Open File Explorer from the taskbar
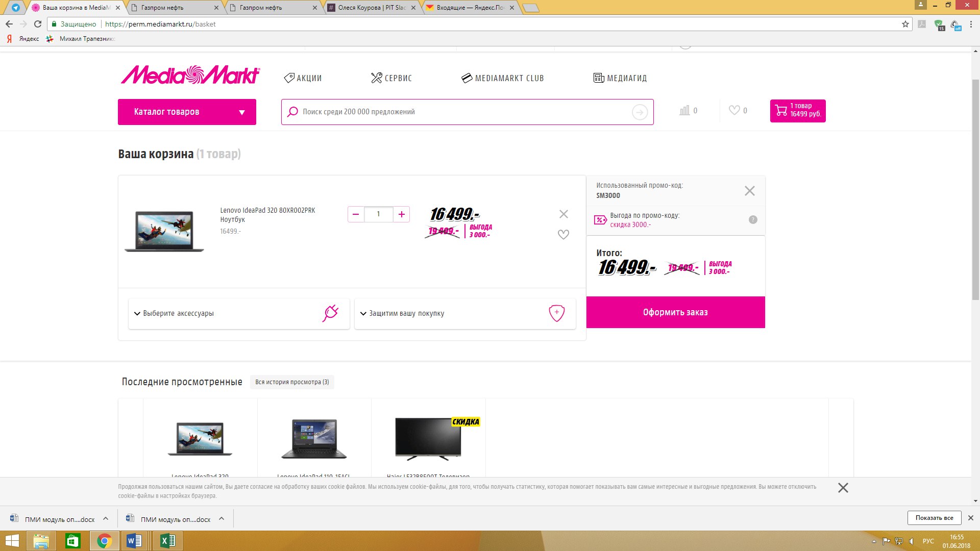 41,541
